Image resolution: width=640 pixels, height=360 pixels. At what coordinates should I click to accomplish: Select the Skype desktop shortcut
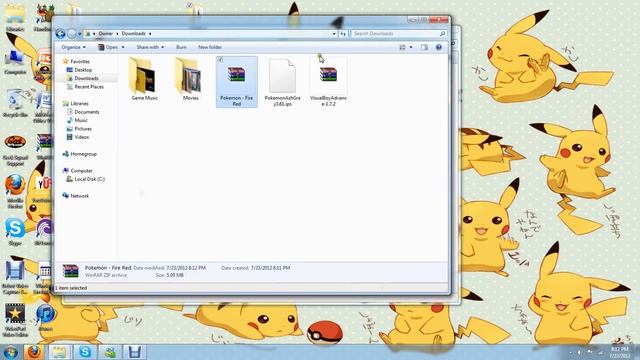[x=15, y=231]
